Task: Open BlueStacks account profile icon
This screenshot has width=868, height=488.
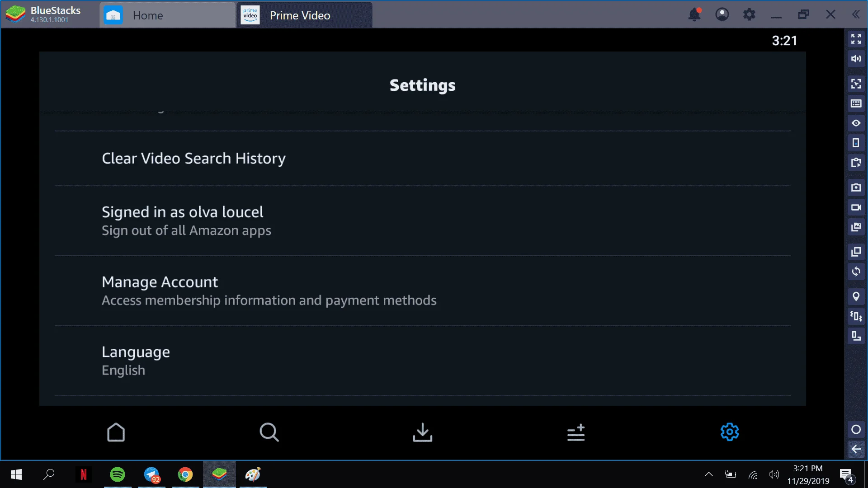Action: coord(722,14)
